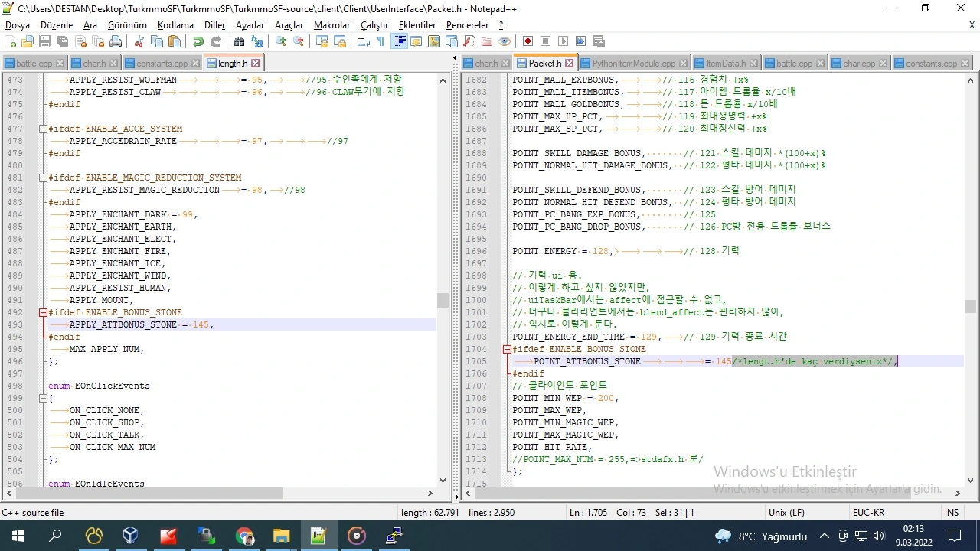Screen dimensions: 980x551
Task: Toggle synchronized vertical scrolling
Action: (322, 41)
